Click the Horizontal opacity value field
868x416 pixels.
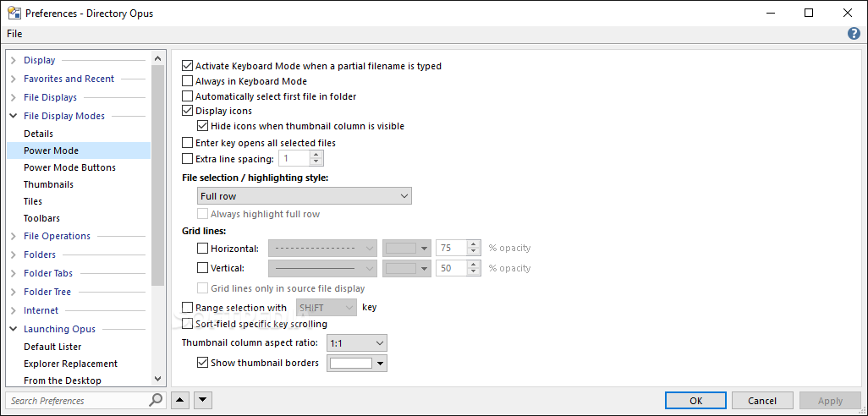(x=451, y=249)
